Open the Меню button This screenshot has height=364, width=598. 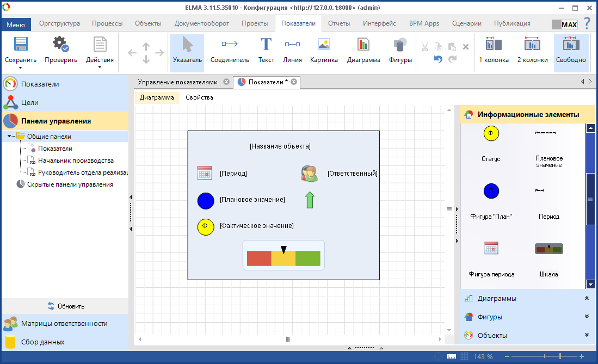[x=16, y=24]
